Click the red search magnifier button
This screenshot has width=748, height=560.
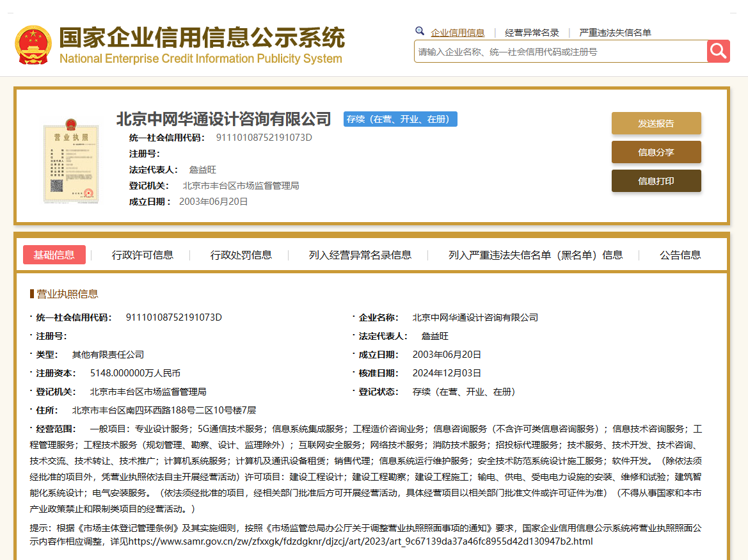click(x=719, y=51)
